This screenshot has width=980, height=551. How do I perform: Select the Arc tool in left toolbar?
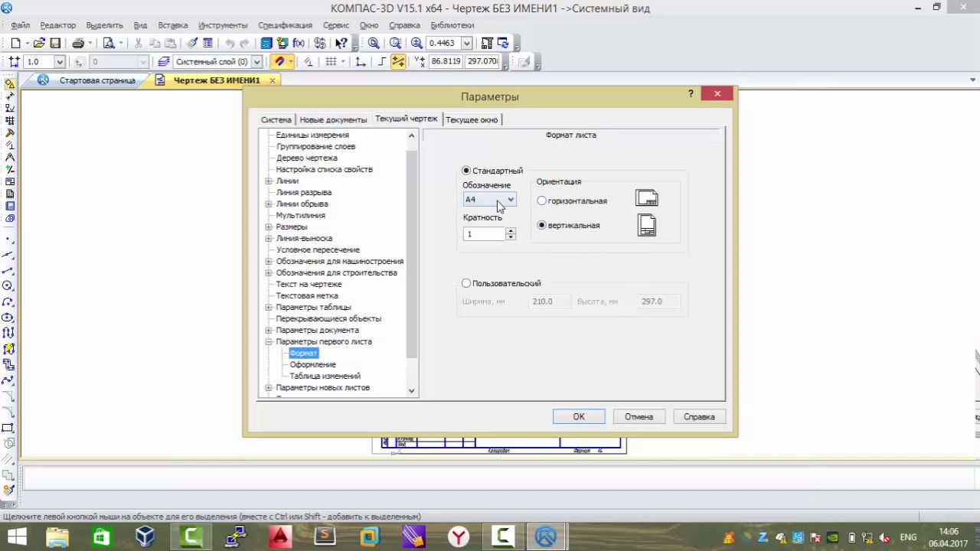[x=8, y=302]
